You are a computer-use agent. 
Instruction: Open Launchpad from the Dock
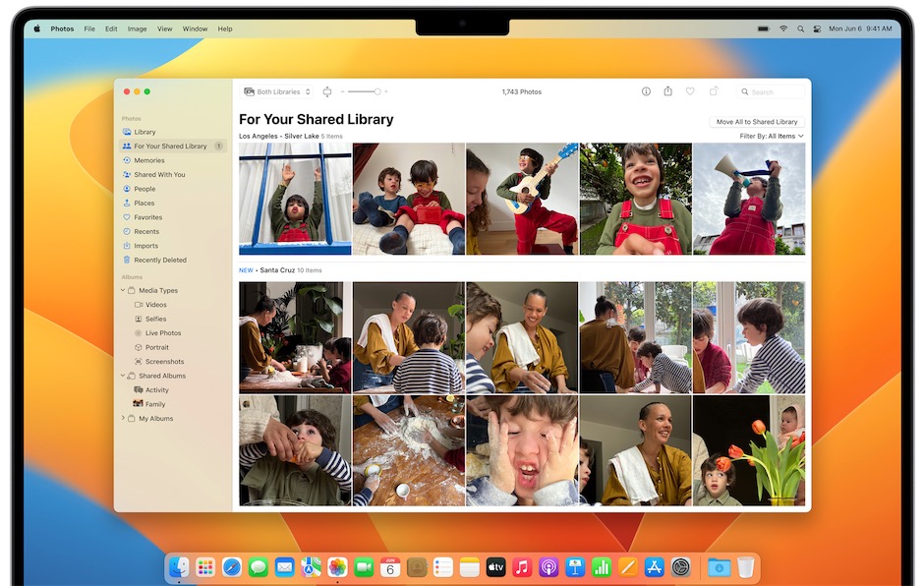pyautogui.click(x=205, y=567)
